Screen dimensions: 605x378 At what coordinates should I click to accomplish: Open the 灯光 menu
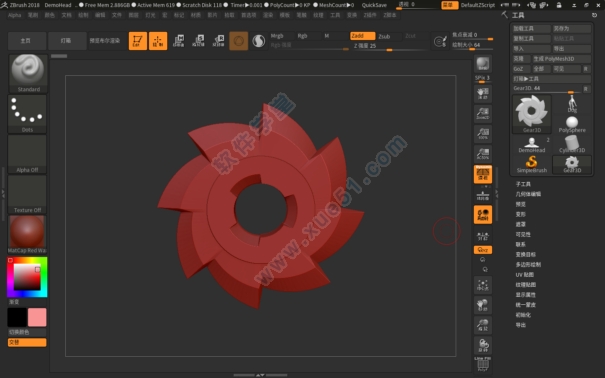[x=150, y=15]
